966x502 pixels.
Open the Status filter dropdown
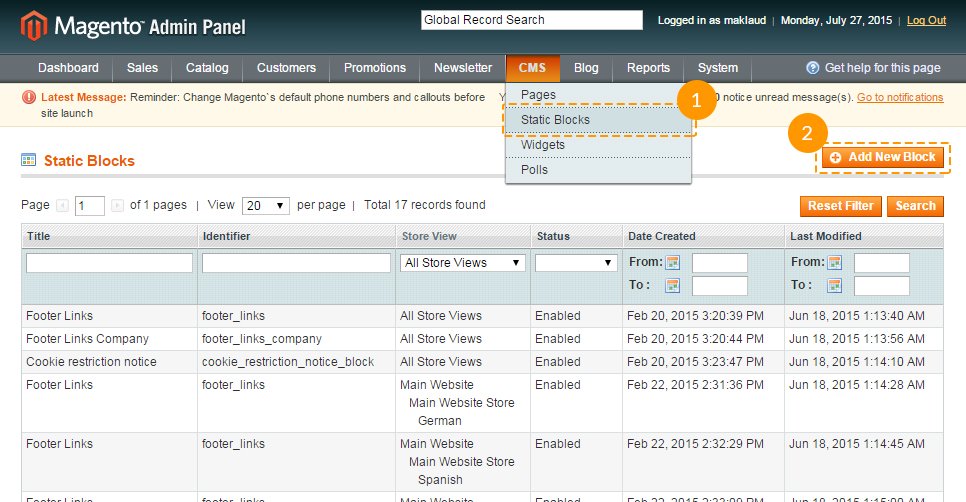576,263
